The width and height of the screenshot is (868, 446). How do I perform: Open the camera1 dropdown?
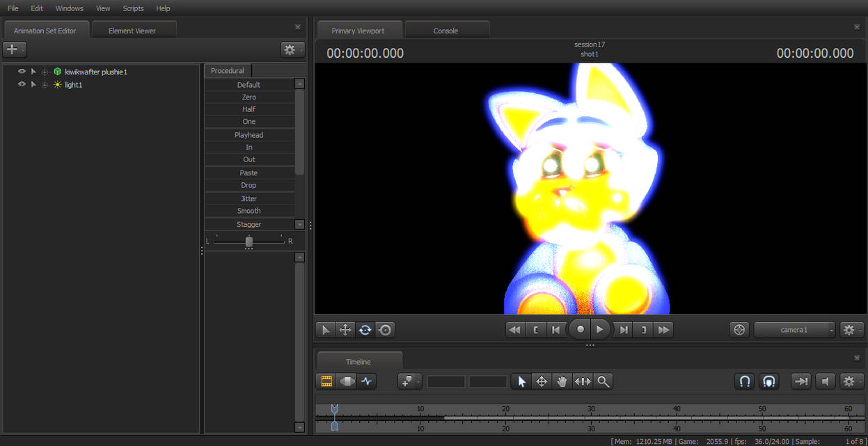794,330
